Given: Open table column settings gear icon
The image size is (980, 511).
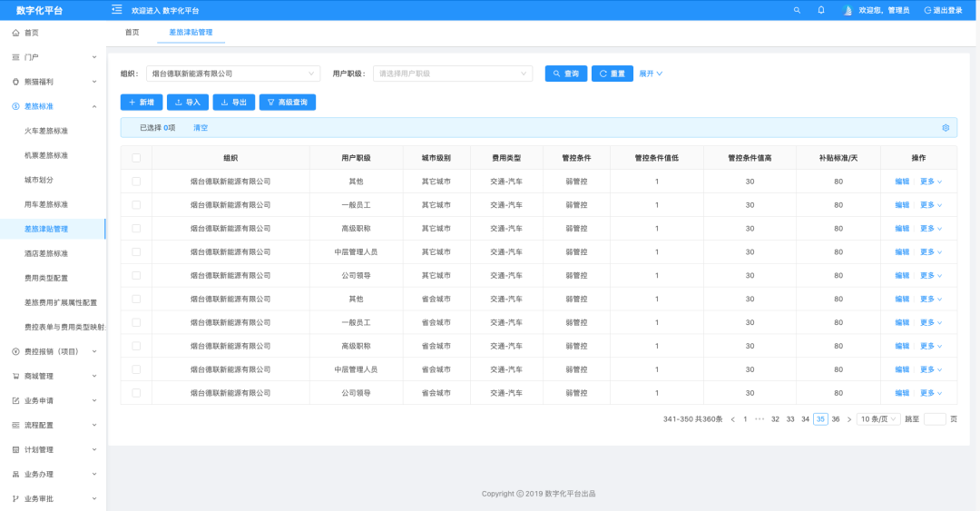Looking at the screenshot, I should (x=946, y=128).
